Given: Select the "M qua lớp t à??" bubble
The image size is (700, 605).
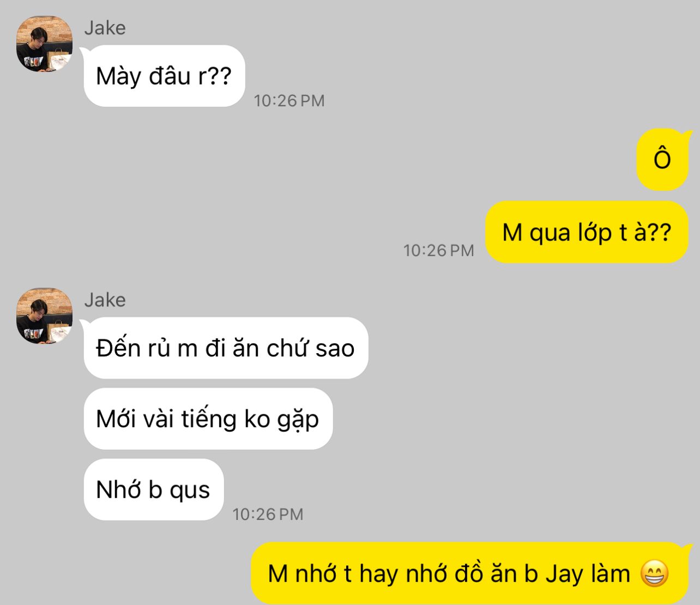Looking at the screenshot, I should click(x=587, y=232).
